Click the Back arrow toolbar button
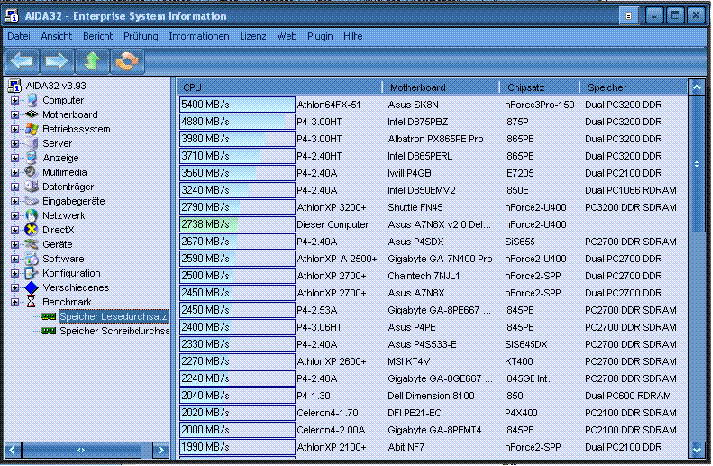This screenshot has height=466, width=713. coord(22,61)
